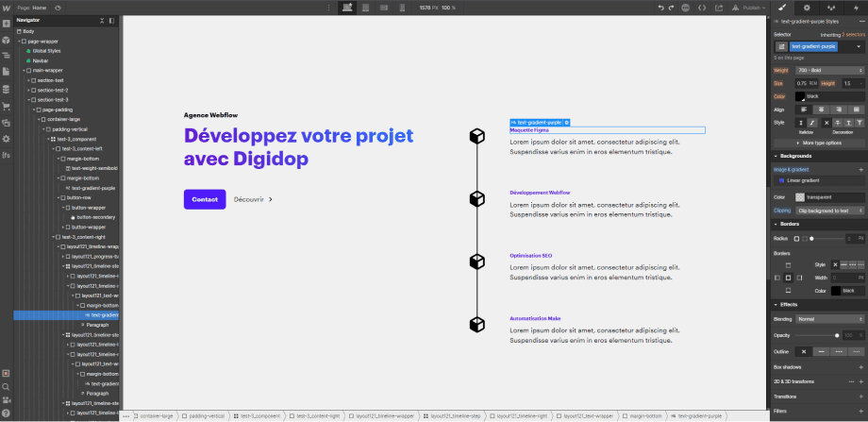
Task: Open the Style panel brush tab
Action: pyautogui.click(x=782, y=8)
